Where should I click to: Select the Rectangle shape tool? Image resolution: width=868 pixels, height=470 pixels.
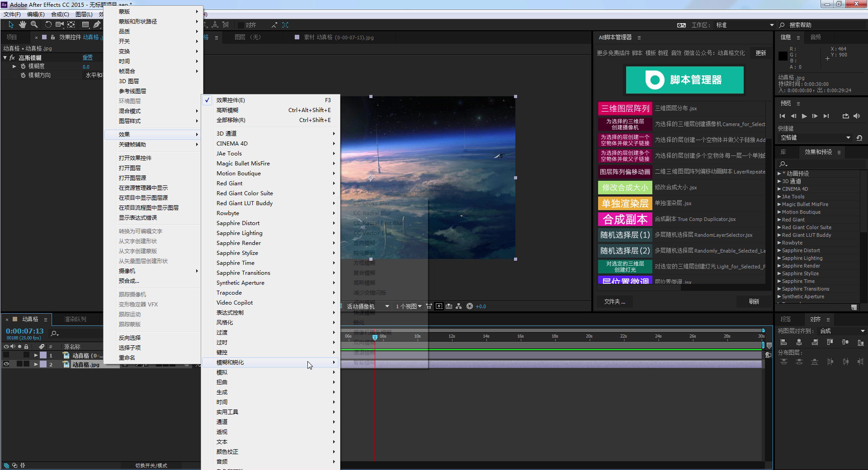tap(85, 25)
